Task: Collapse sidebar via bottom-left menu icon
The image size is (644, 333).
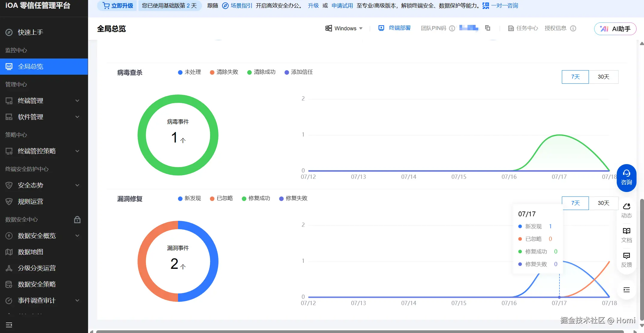Action: click(x=9, y=325)
